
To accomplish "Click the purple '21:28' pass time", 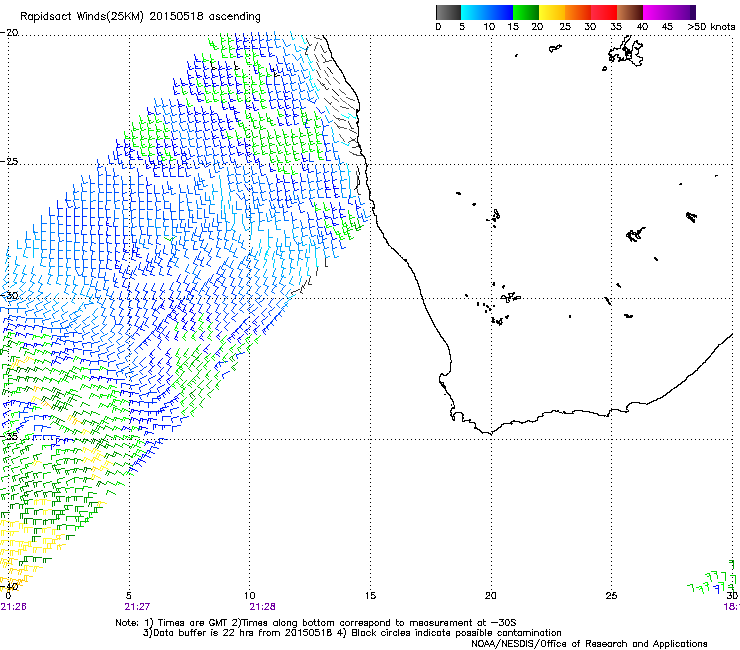I will [262, 607].
